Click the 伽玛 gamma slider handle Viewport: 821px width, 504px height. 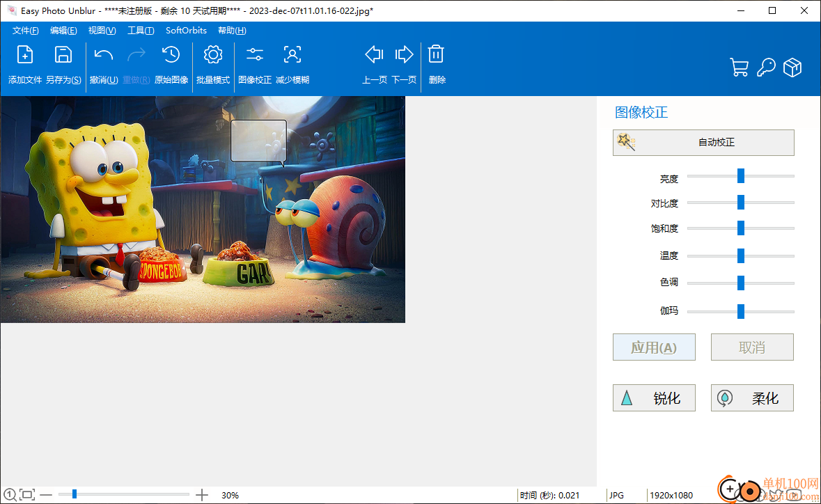pyautogui.click(x=740, y=311)
